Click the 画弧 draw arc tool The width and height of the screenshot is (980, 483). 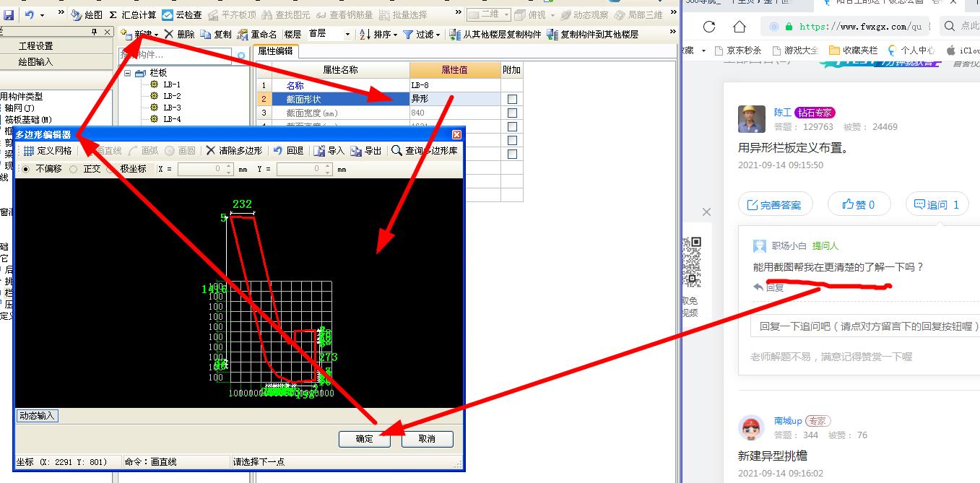pyautogui.click(x=143, y=151)
